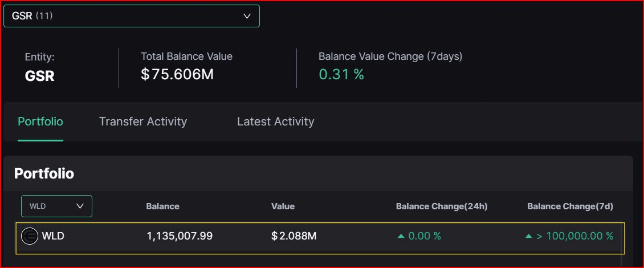
Task: Open the Transfer Activity tab
Action: 143,121
